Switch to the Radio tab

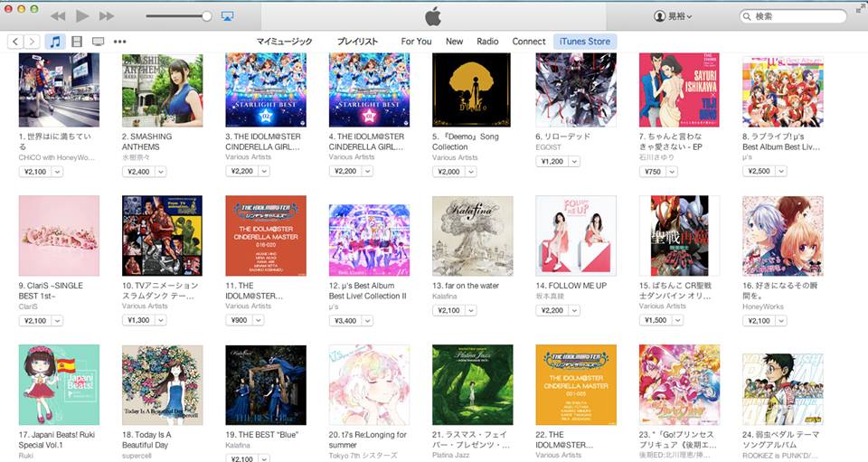[x=487, y=42]
